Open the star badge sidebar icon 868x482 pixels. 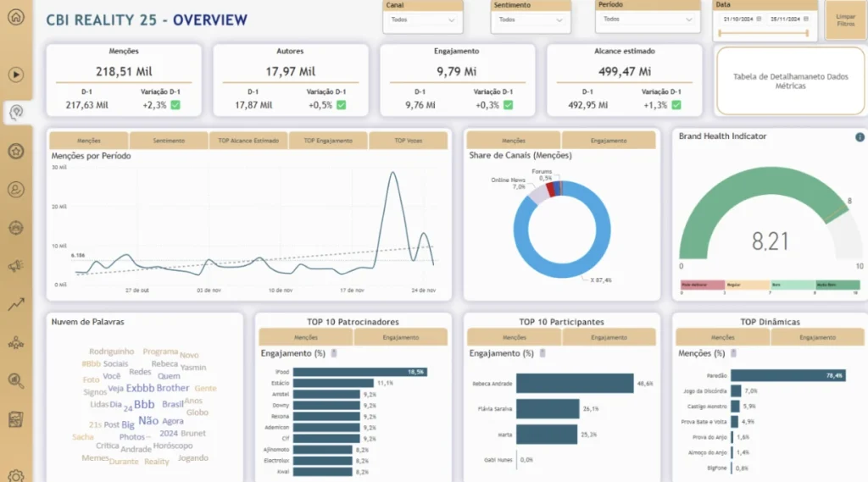(16, 151)
